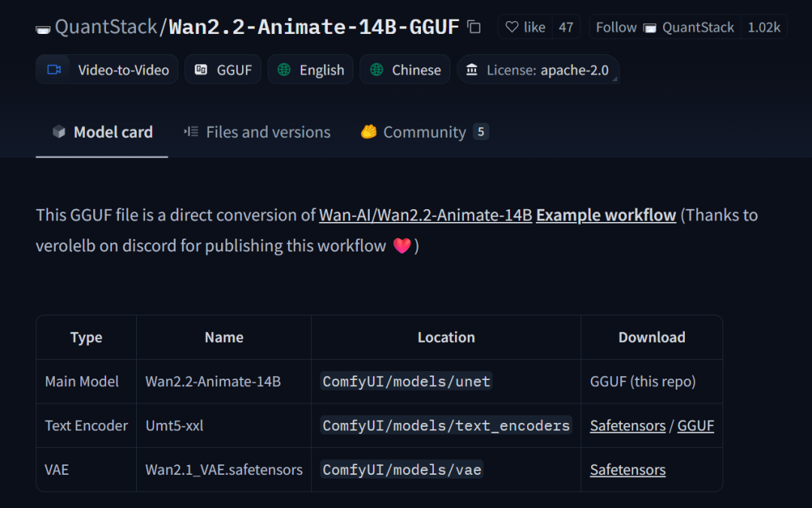Click the Download column header
The height and width of the screenshot is (508, 812).
pyautogui.click(x=651, y=337)
